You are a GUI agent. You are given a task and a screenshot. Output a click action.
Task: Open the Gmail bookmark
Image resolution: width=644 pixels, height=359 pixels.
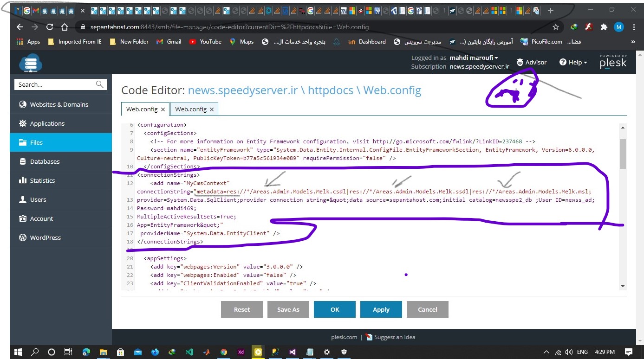point(169,42)
